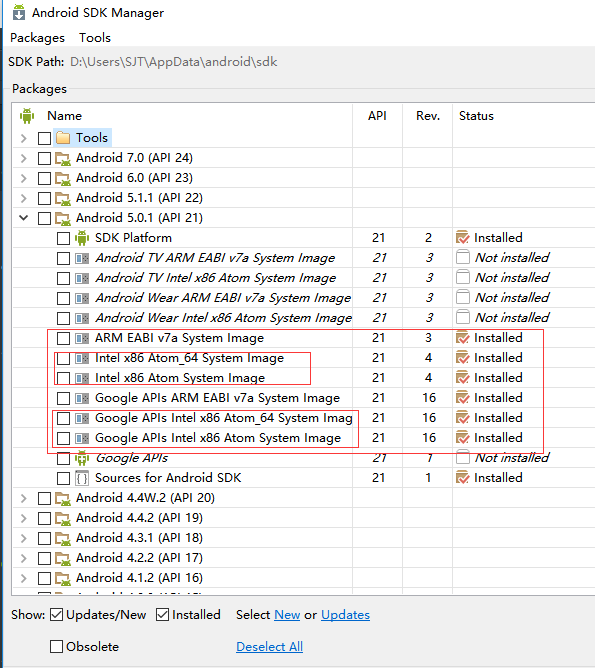Expand the Android 6.0 (API 23) node
This screenshot has height=668, width=595.
click(24, 178)
